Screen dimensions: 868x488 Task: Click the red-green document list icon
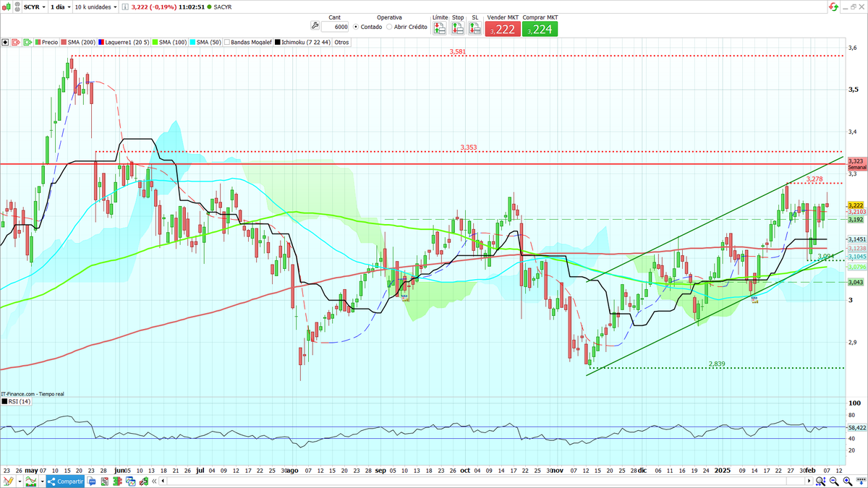coord(105,481)
